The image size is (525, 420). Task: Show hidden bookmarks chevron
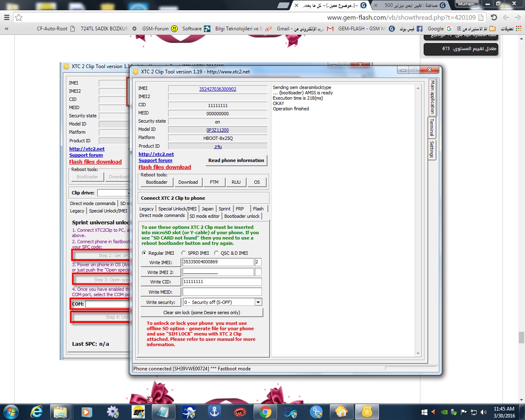point(7,29)
